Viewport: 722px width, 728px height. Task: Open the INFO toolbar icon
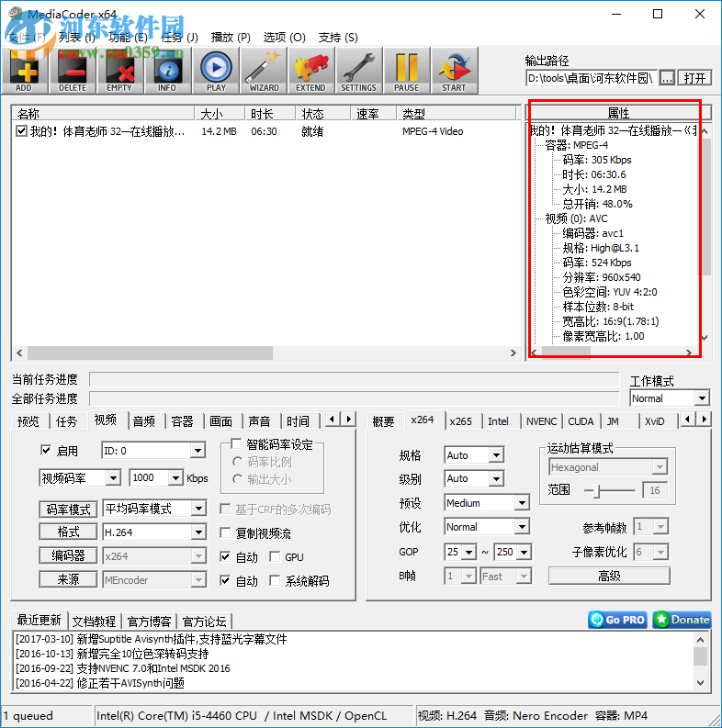point(168,71)
